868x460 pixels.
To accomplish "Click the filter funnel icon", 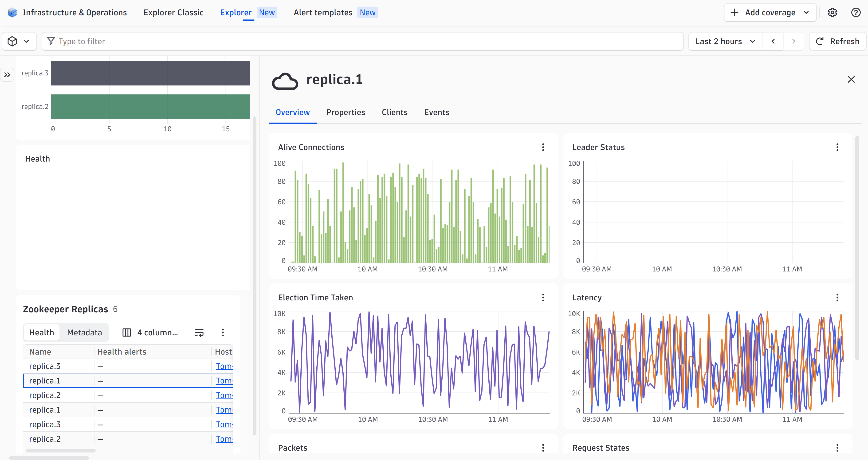I will tap(51, 41).
